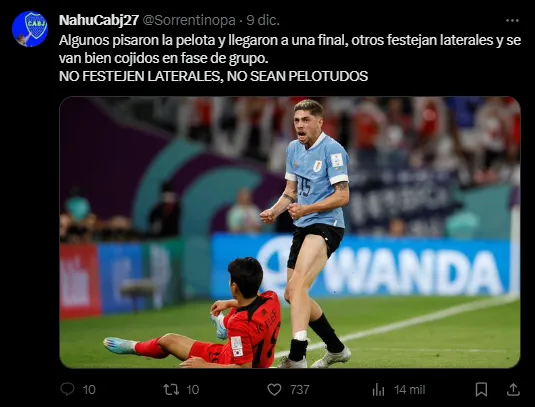This screenshot has height=407, width=535.
Task: Enlarge the attached football match photo
Action: (290, 232)
